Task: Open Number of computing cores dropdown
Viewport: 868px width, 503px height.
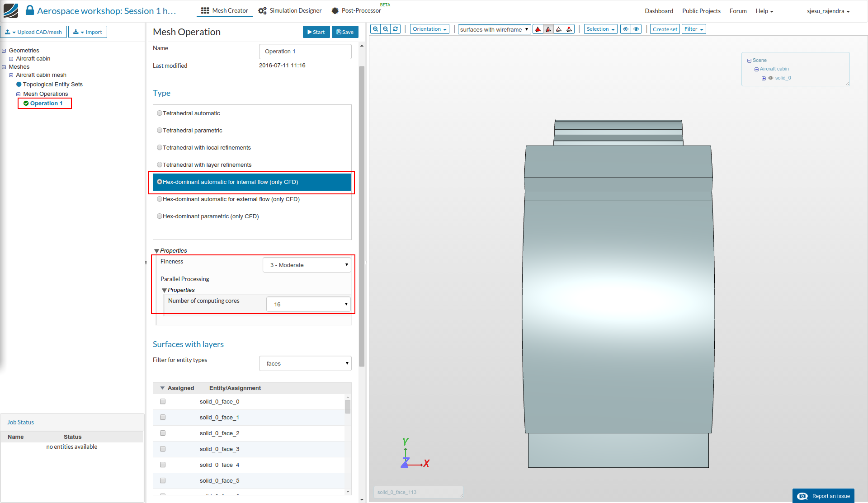Action: tap(308, 304)
